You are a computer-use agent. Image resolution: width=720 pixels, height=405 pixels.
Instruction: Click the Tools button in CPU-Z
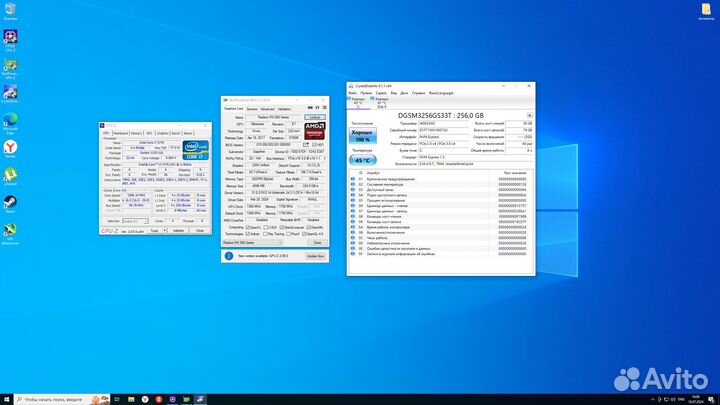(154, 231)
